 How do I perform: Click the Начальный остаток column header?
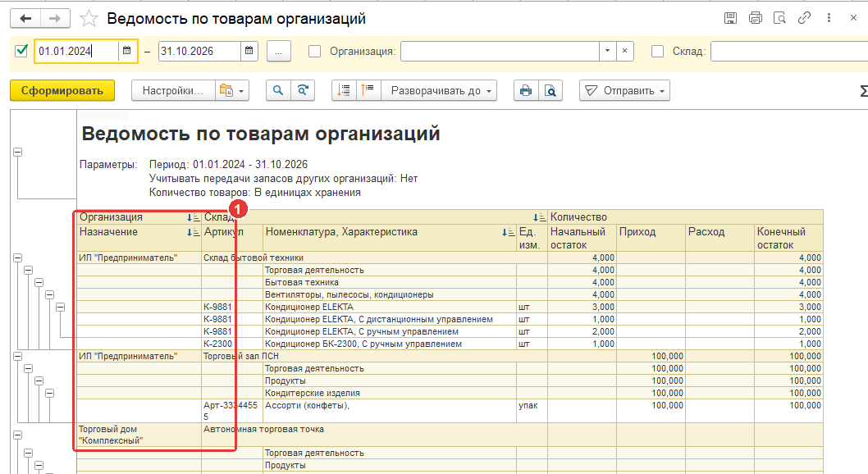tap(582, 239)
